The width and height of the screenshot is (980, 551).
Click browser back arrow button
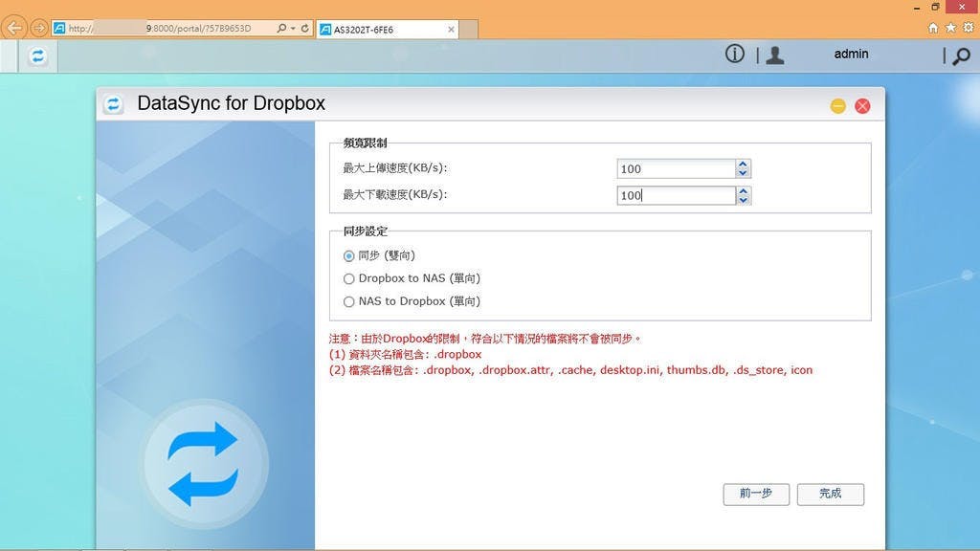(14, 28)
